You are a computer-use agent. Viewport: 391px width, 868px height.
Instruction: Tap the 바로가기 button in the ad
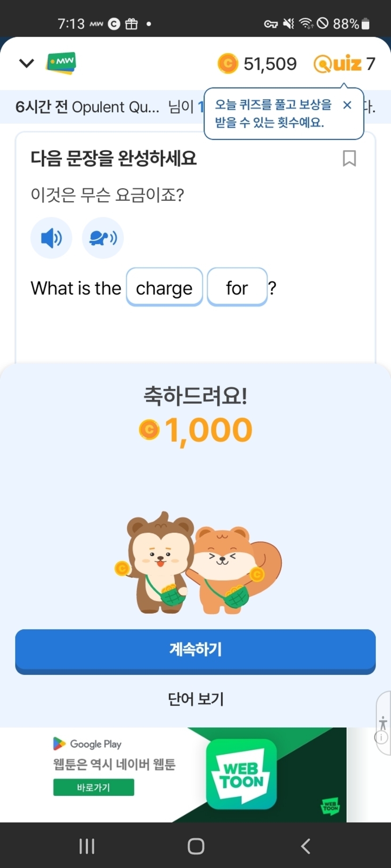93,787
